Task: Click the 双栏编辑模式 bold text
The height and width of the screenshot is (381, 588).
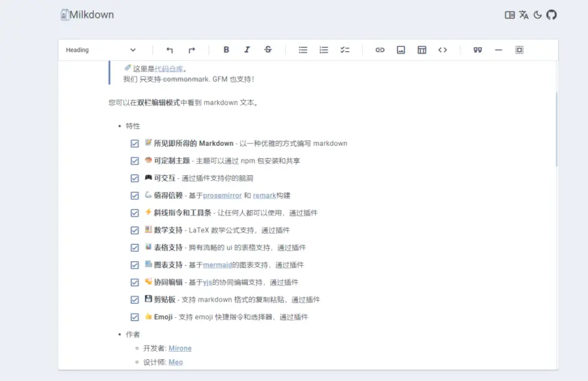Action: pyautogui.click(x=159, y=103)
